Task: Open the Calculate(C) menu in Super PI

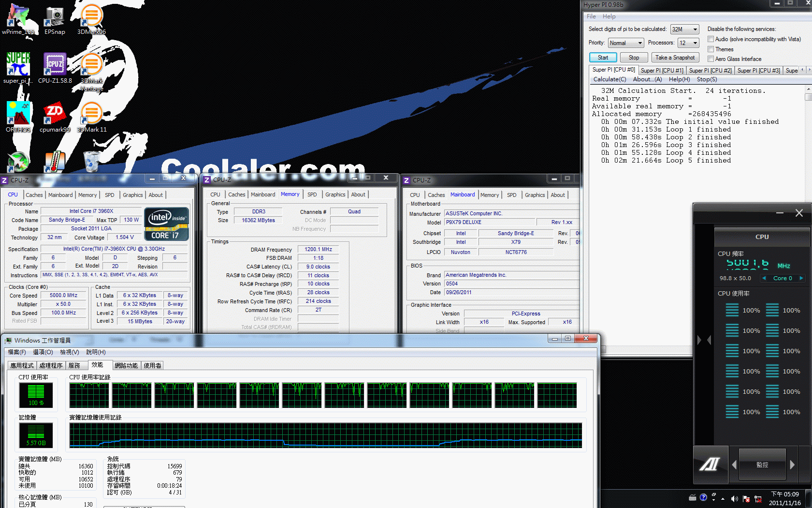Action: pos(609,79)
